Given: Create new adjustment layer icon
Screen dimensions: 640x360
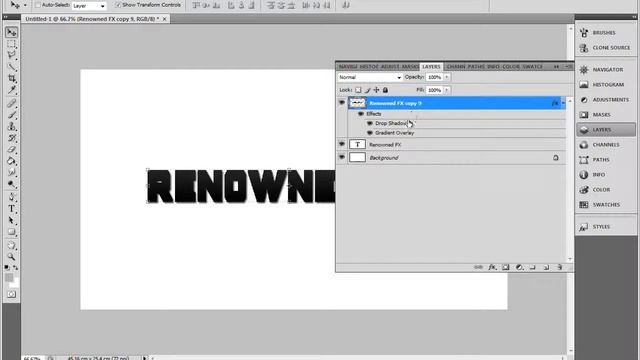Looking at the screenshot, I should 519,267.
